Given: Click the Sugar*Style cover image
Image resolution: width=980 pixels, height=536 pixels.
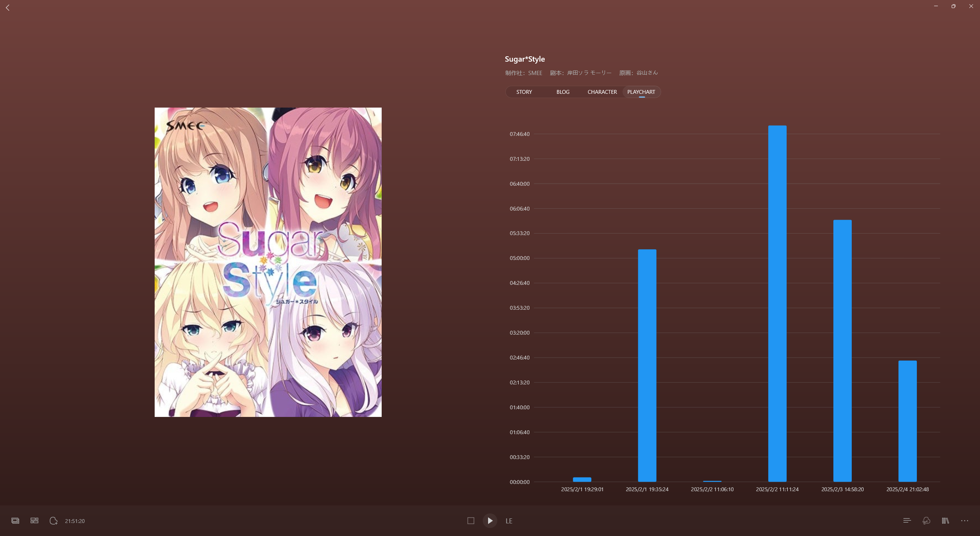Looking at the screenshot, I should (268, 262).
